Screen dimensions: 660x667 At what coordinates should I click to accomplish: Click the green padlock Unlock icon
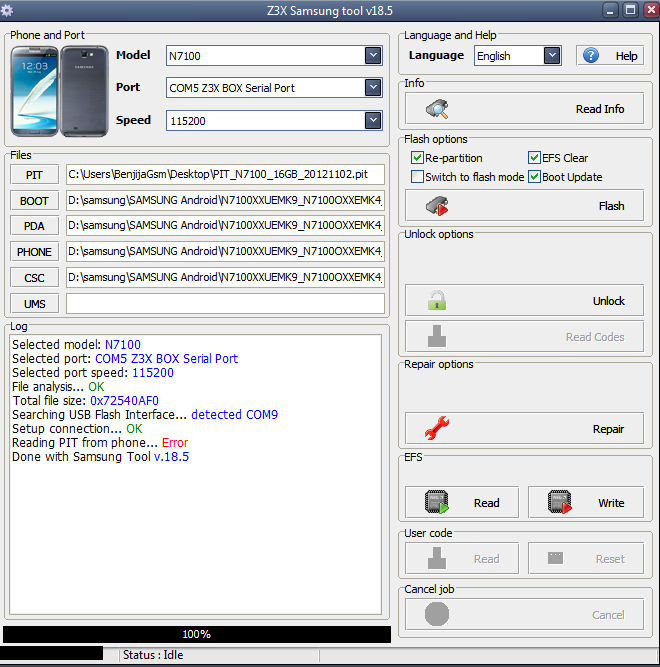coord(437,300)
